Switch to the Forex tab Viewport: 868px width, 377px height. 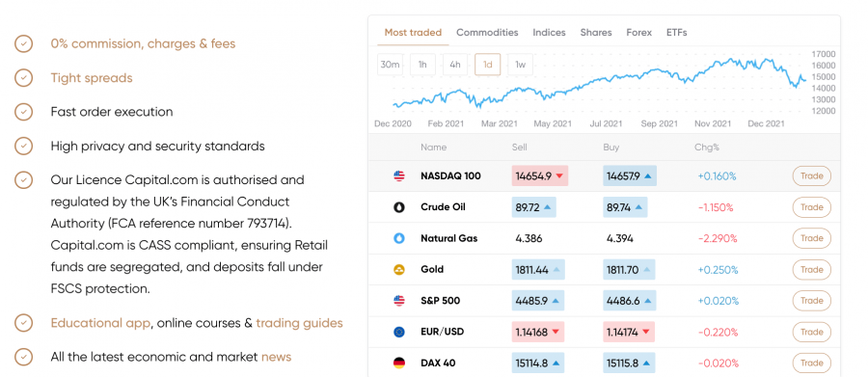pyautogui.click(x=638, y=33)
